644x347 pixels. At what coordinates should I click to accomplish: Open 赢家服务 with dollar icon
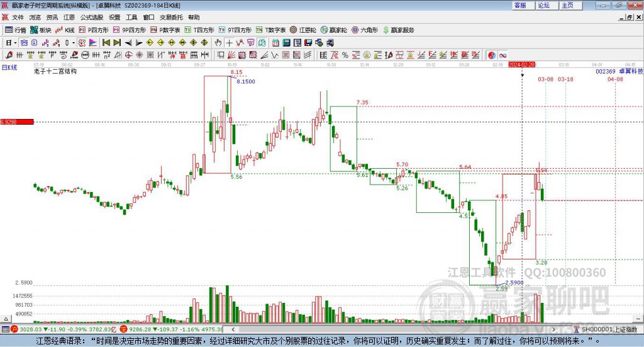tap(398, 30)
